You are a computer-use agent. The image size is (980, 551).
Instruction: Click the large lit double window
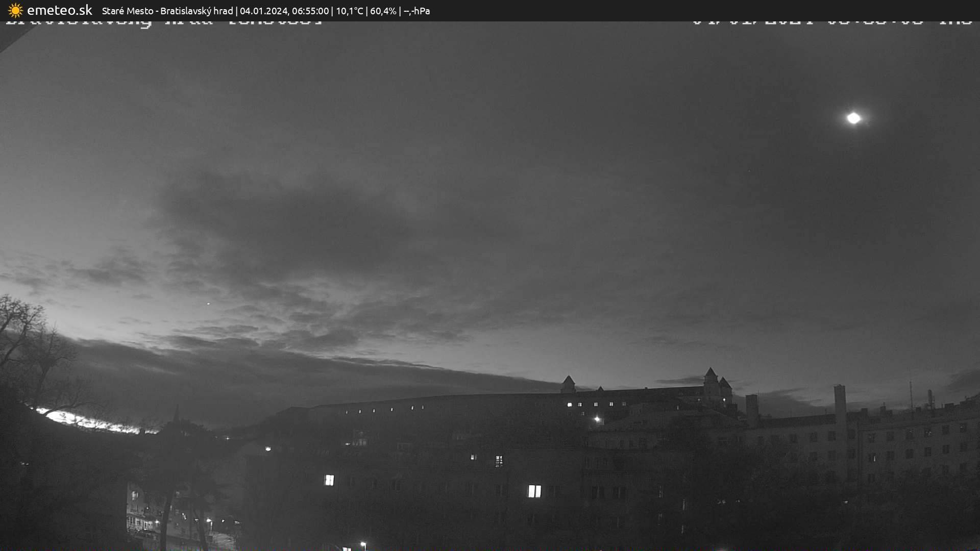(x=534, y=491)
